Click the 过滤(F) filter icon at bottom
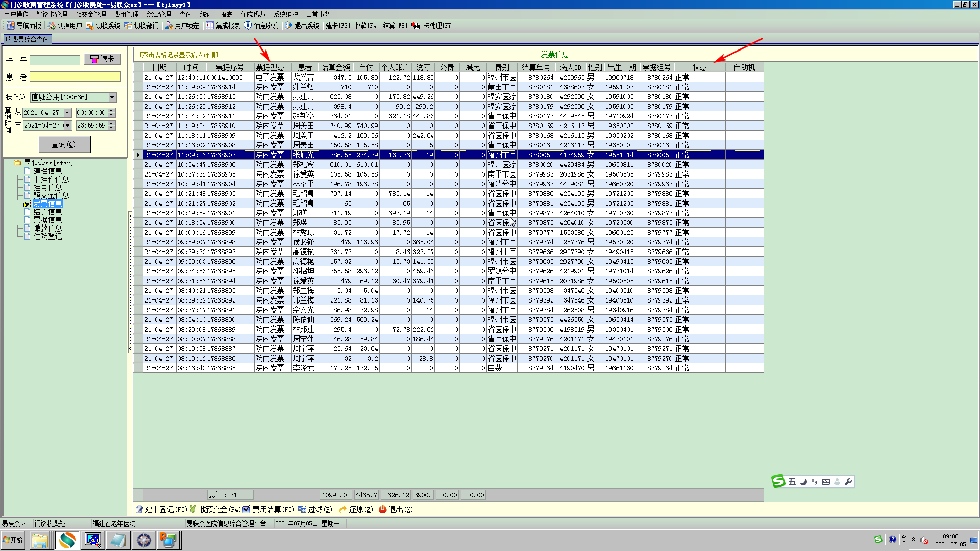Viewport: 980px width, 551px height. [x=302, y=509]
